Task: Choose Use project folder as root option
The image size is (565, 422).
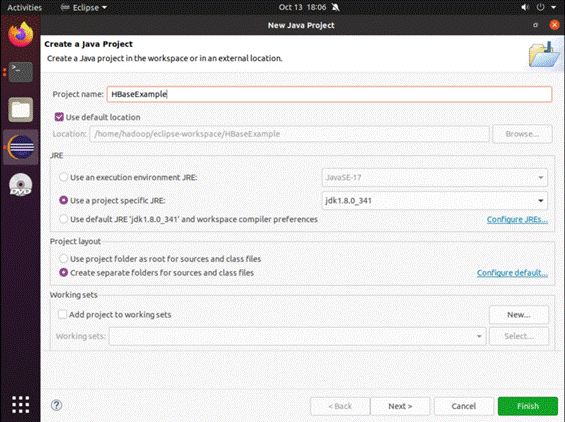Action: pyautogui.click(x=63, y=258)
